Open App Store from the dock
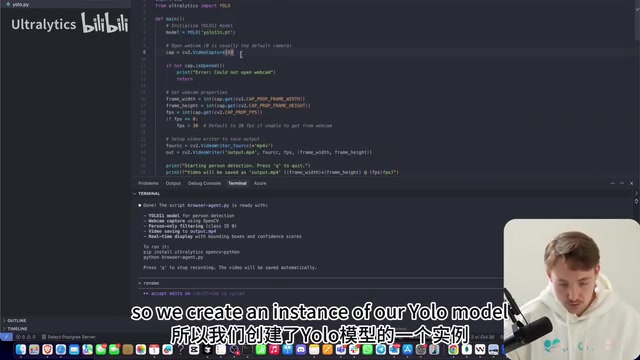The width and height of the screenshot is (640, 360). (407, 349)
